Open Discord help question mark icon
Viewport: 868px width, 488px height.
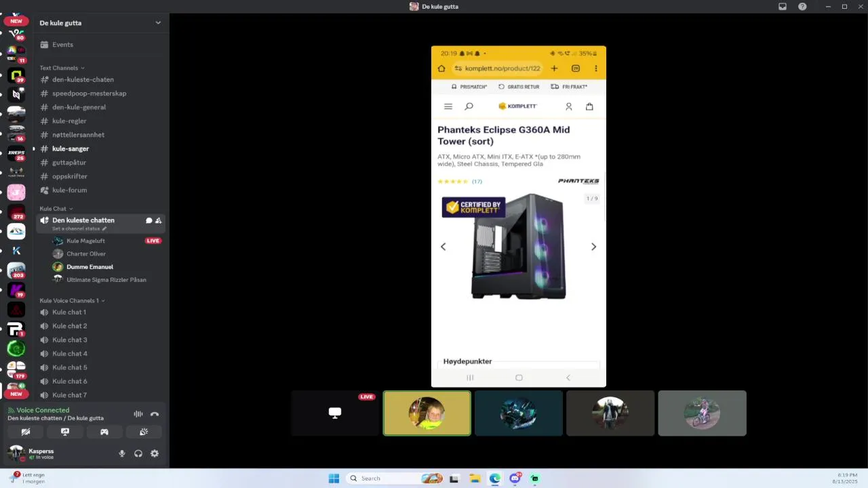pos(802,7)
